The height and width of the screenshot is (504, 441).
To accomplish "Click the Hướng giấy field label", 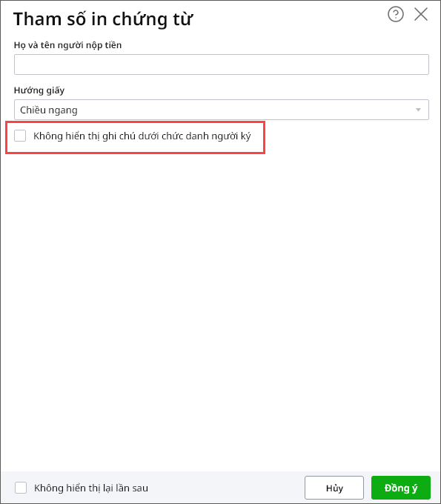I will click(39, 90).
